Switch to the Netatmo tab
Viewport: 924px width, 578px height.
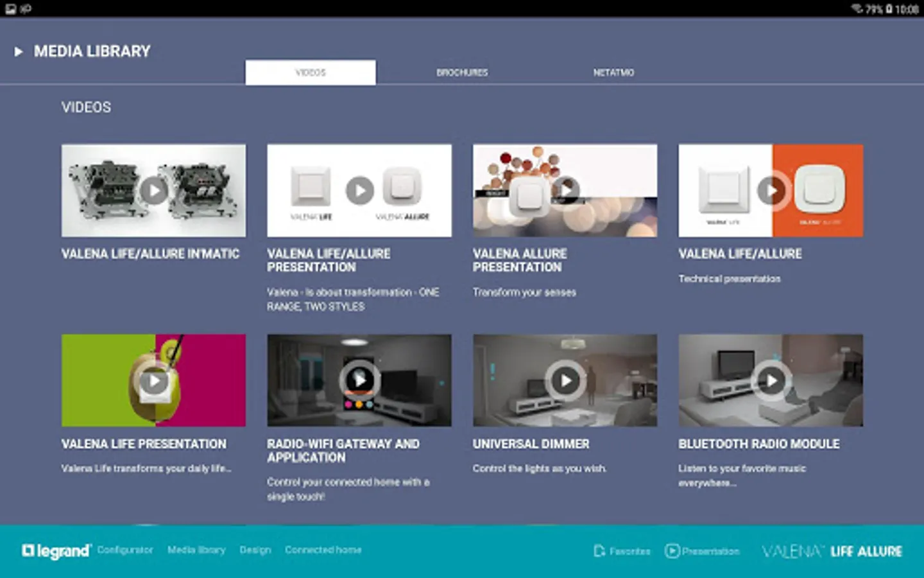pos(613,73)
